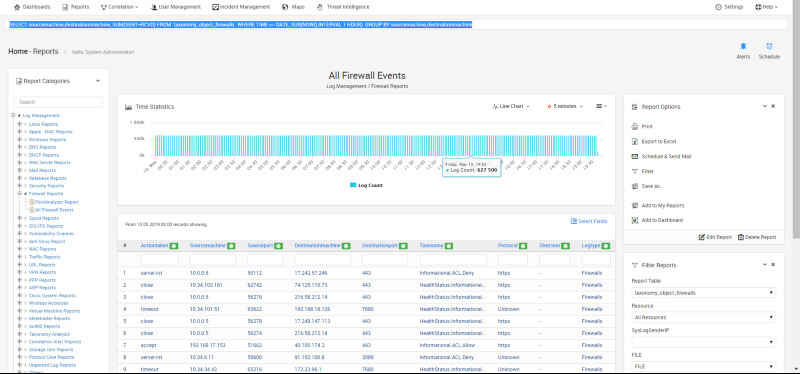
Task: Click the Export to Excel icon
Action: [x=635, y=141]
